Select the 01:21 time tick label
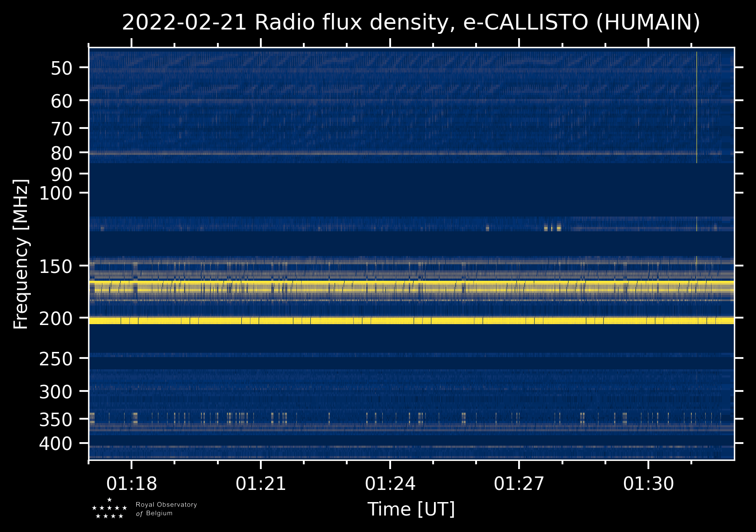756x532 pixels. pyautogui.click(x=261, y=483)
